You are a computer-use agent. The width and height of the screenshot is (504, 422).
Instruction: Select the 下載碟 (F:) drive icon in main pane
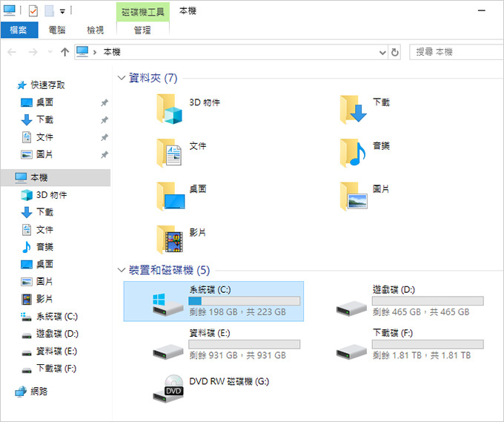click(351, 352)
